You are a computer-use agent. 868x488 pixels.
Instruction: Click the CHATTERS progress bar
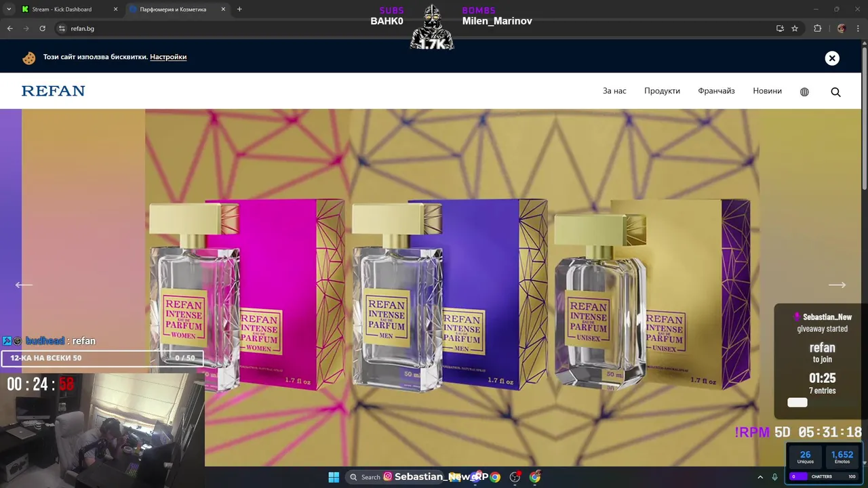pos(824,476)
